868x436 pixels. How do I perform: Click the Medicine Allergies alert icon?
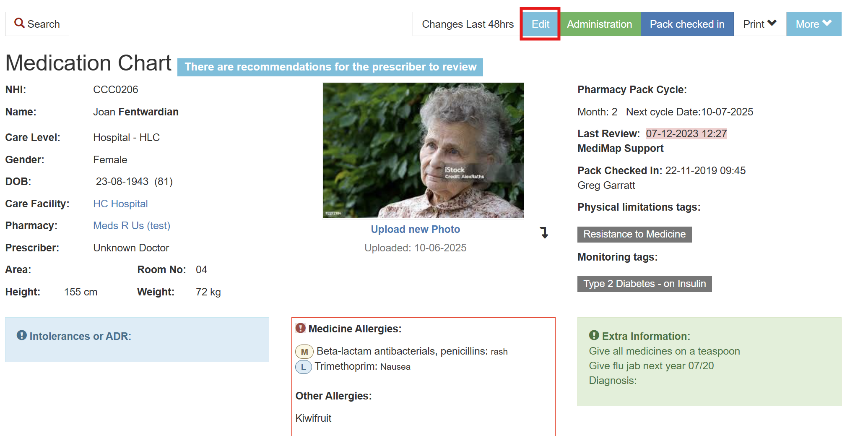(300, 328)
